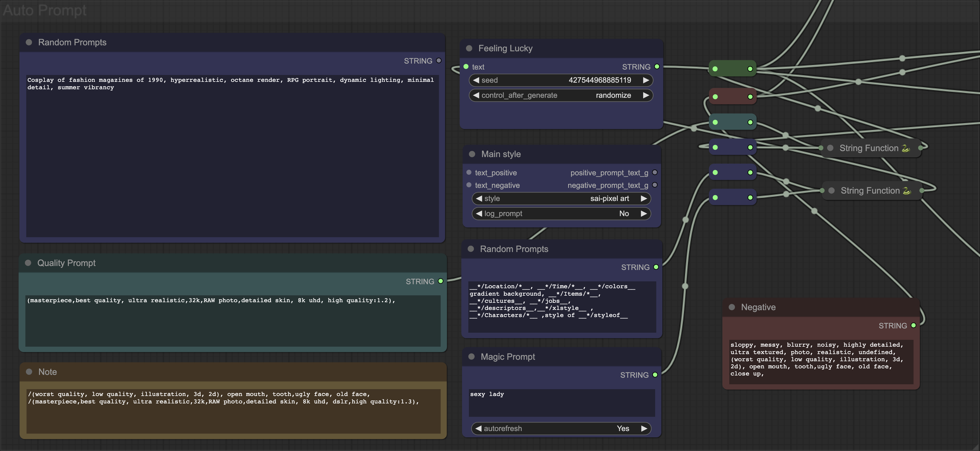The image size is (980, 451).
Task: Collapse the Note node using its title dot
Action: [29, 371]
